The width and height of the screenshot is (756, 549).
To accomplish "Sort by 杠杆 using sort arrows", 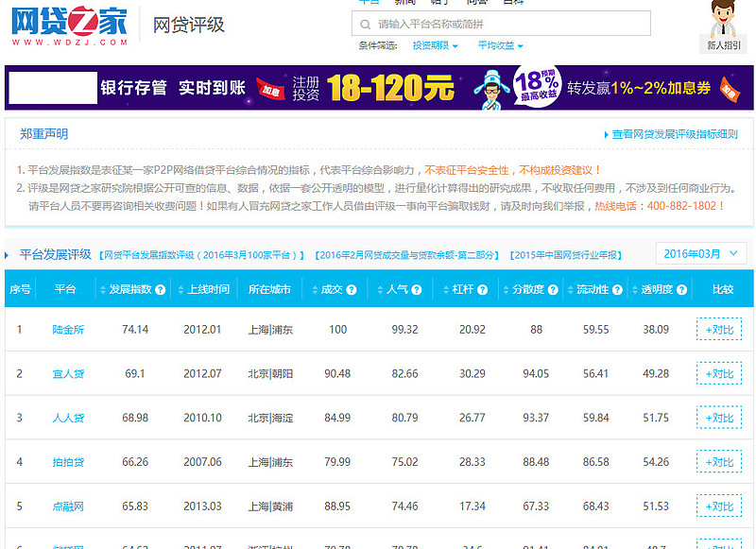I will pyautogui.click(x=446, y=290).
